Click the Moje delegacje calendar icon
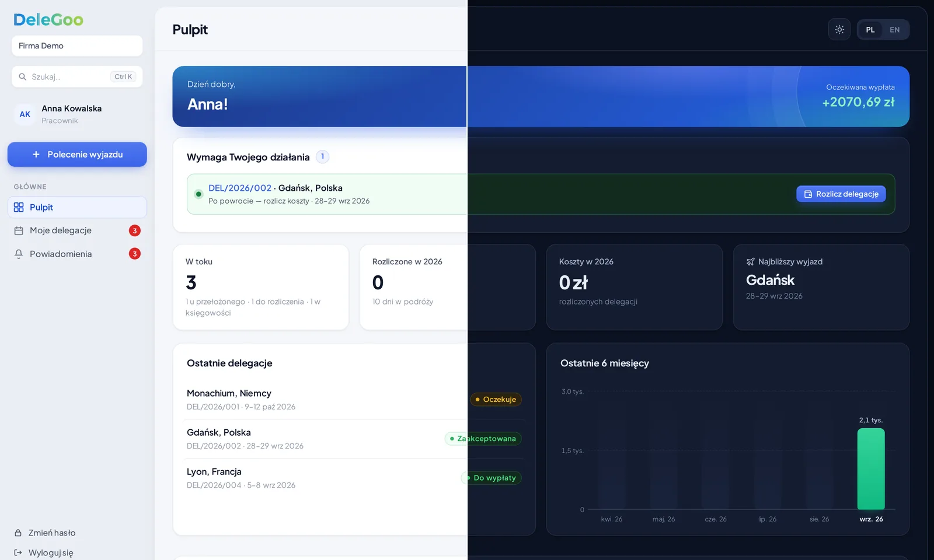Screen dimensions: 934x560 click(19, 230)
